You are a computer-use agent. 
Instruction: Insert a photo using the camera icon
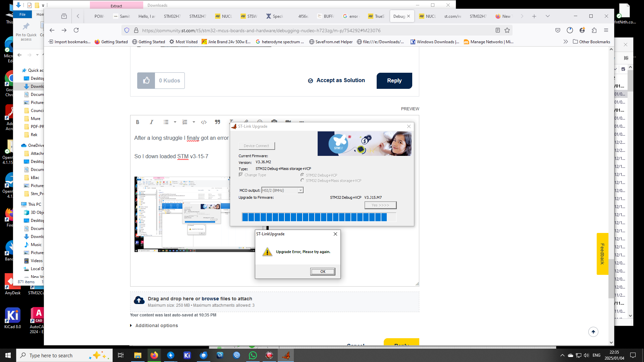(274, 122)
